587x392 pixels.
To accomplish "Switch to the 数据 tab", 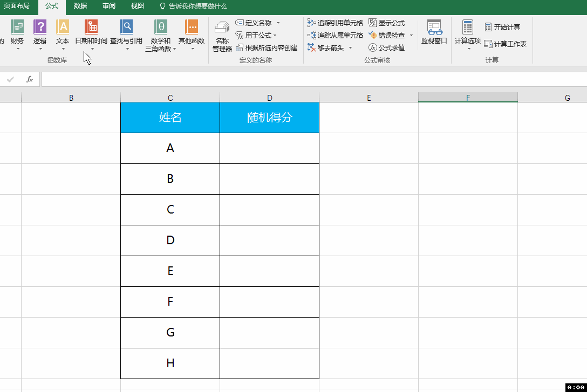I will (80, 6).
